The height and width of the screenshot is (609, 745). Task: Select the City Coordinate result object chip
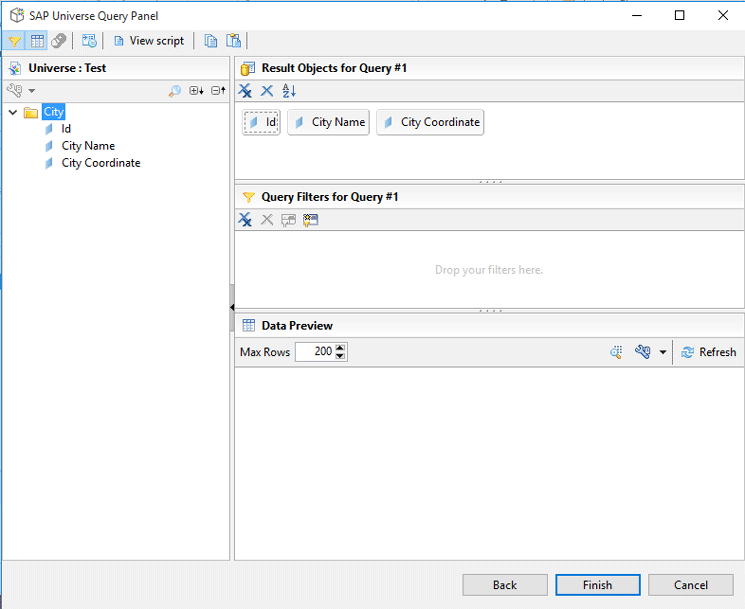point(430,123)
